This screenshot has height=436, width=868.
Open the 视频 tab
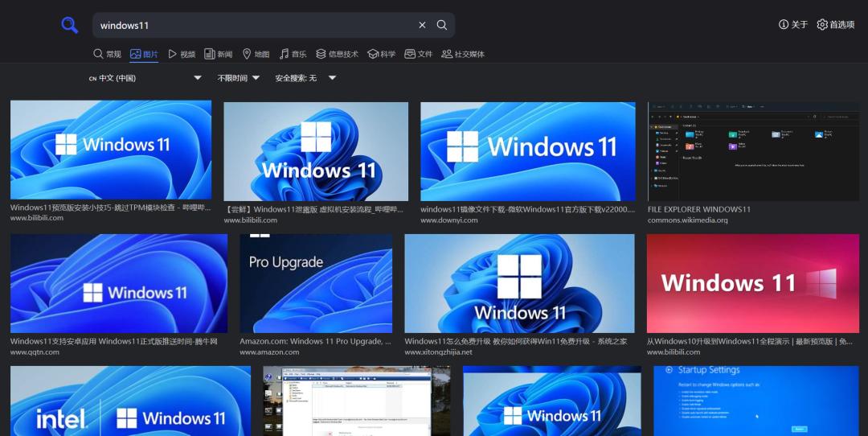(x=182, y=54)
